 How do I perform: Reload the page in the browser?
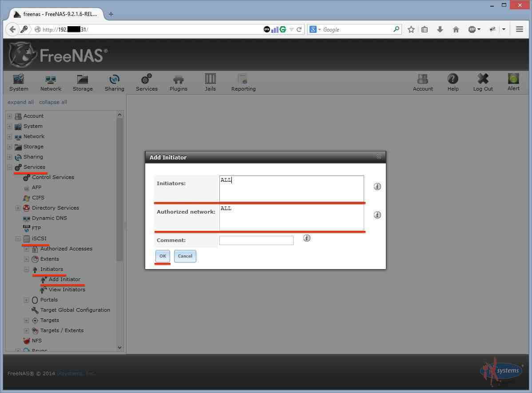pyautogui.click(x=299, y=29)
